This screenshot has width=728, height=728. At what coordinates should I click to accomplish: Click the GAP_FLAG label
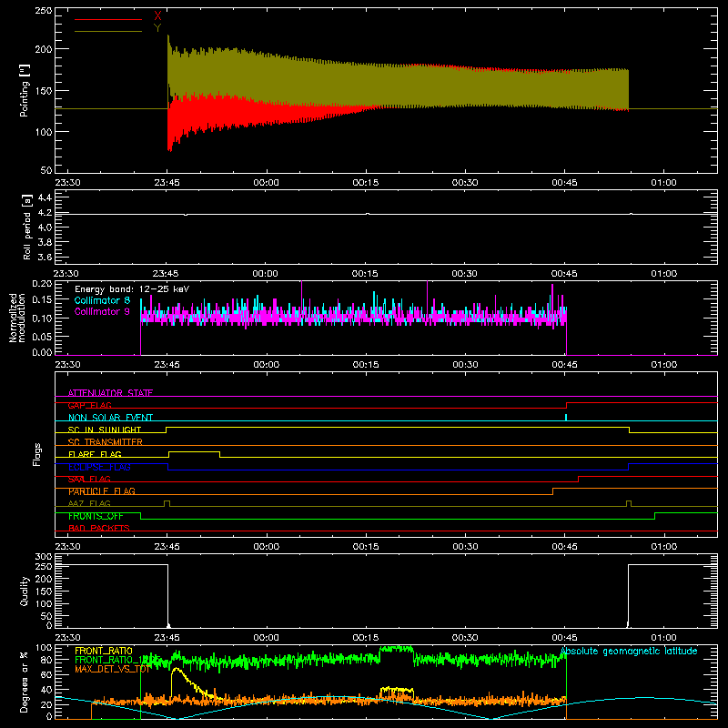(x=89, y=405)
